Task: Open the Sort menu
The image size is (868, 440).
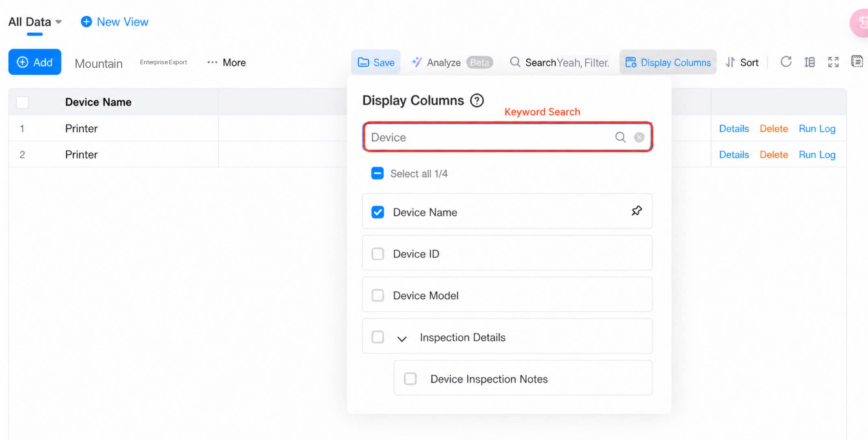Action: (742, 62)
